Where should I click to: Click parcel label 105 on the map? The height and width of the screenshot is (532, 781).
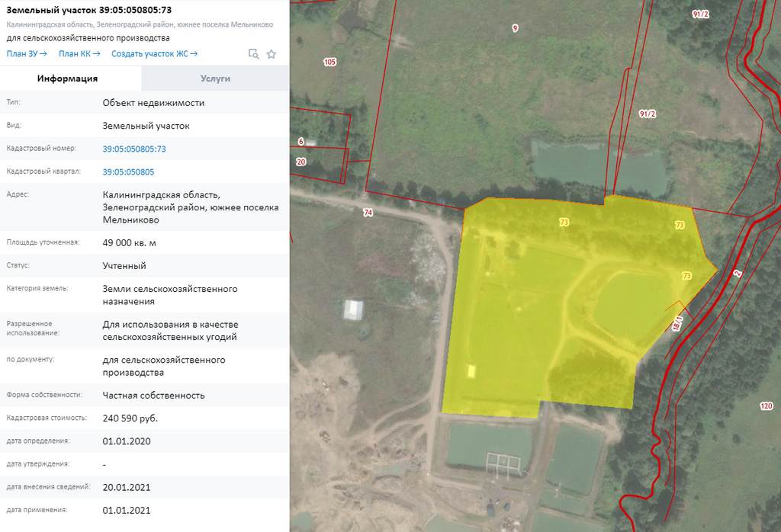point(329,62)
